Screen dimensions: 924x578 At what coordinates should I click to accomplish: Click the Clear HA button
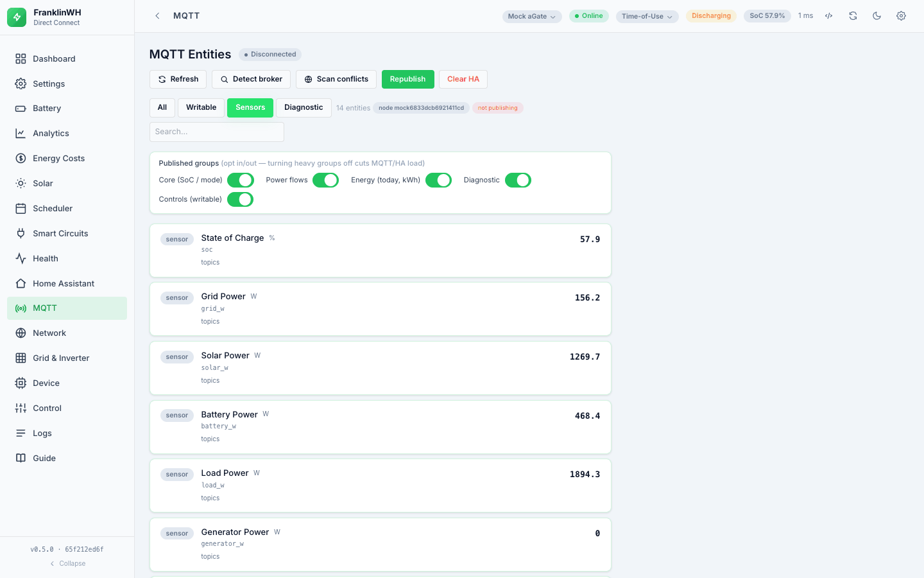(x=463, y=80)
